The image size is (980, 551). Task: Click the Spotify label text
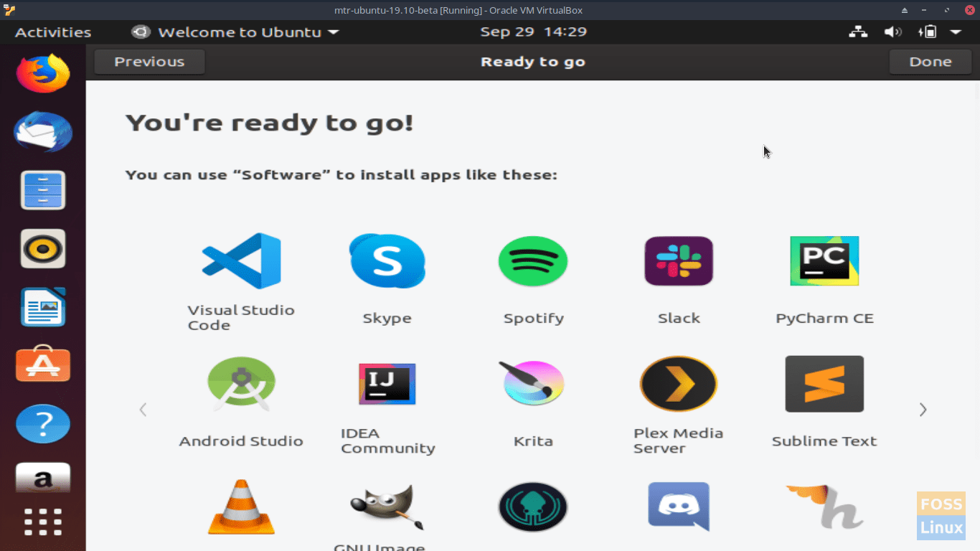click(x=533, y=319)
